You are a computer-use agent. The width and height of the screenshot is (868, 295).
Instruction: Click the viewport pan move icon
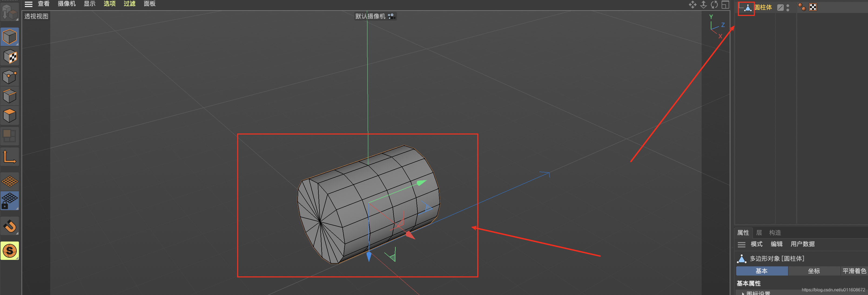coord(692,5)
